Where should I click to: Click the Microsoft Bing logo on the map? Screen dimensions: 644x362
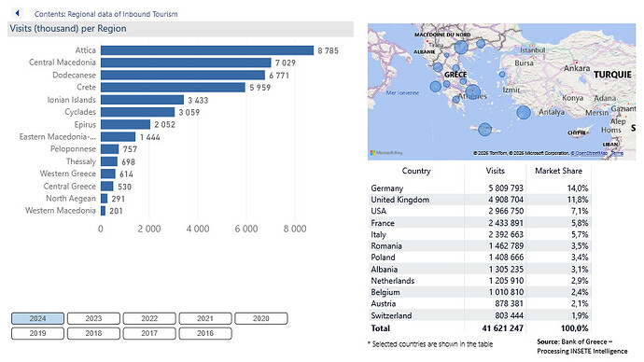click(x=386, y=153)
